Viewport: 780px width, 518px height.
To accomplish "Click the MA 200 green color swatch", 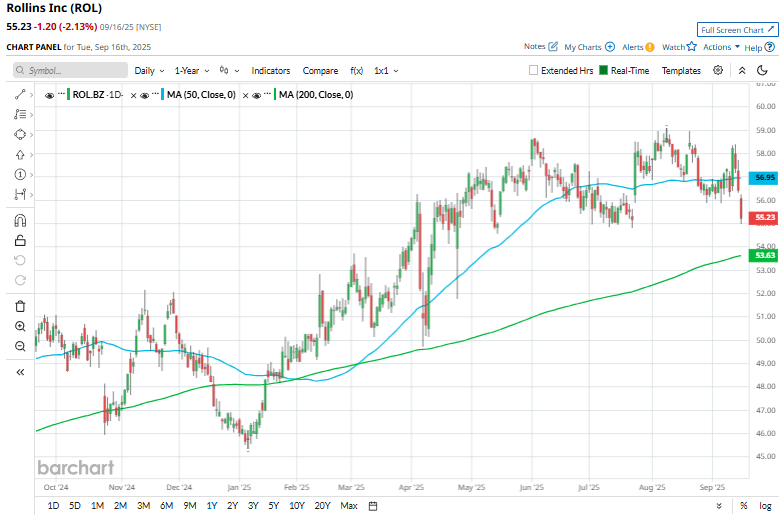I will [275, 95].
